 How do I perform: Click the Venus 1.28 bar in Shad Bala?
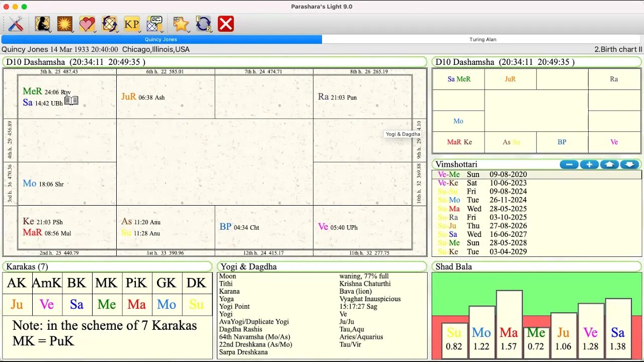point(591,331)
